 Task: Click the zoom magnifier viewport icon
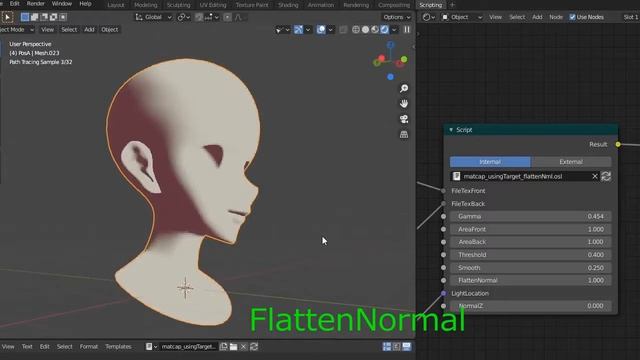(x=404, y=89)
